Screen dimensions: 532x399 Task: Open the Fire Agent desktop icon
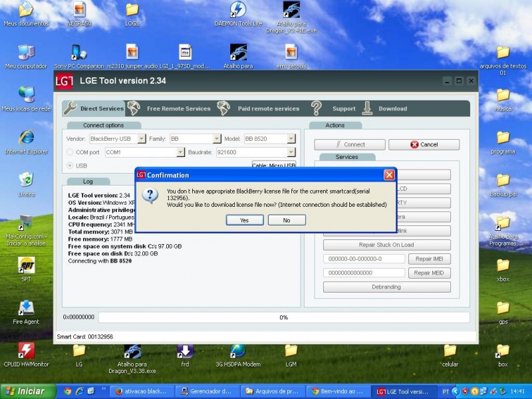(x=26, y=313)
